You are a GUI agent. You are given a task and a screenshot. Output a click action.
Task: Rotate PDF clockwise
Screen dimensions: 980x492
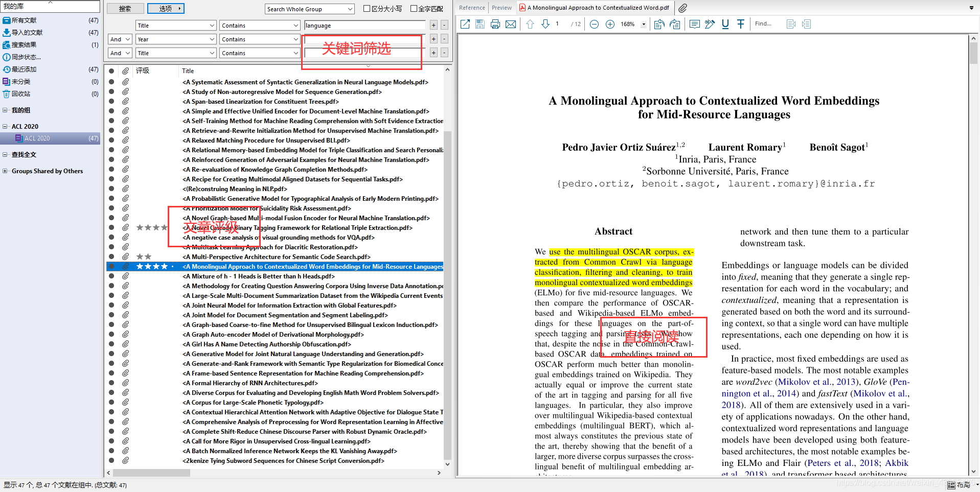coord(675,24)
